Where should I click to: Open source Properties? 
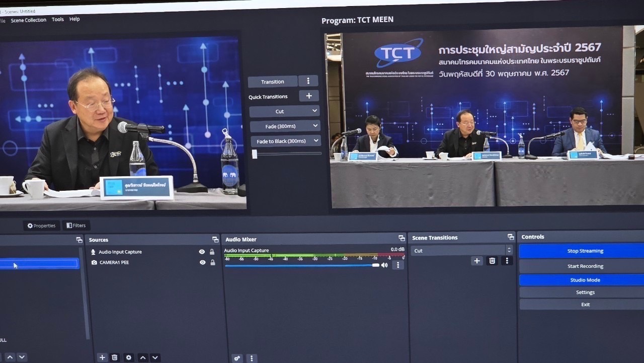coord(42,226)
